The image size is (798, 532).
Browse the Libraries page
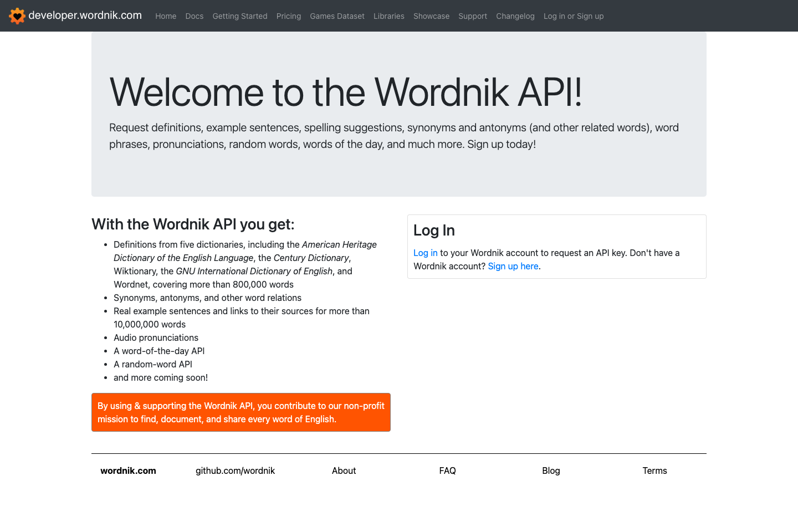point(388,16)
